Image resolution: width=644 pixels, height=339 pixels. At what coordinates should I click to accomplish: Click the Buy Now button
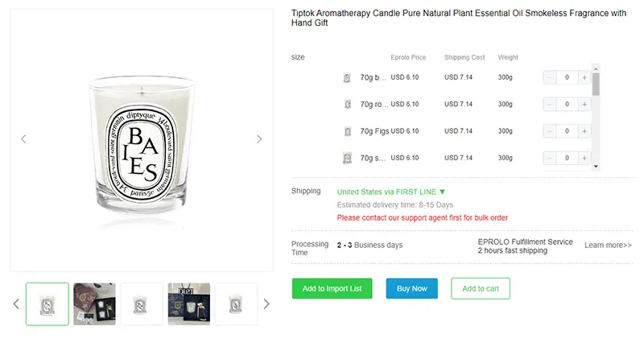[x=411, y=288]
